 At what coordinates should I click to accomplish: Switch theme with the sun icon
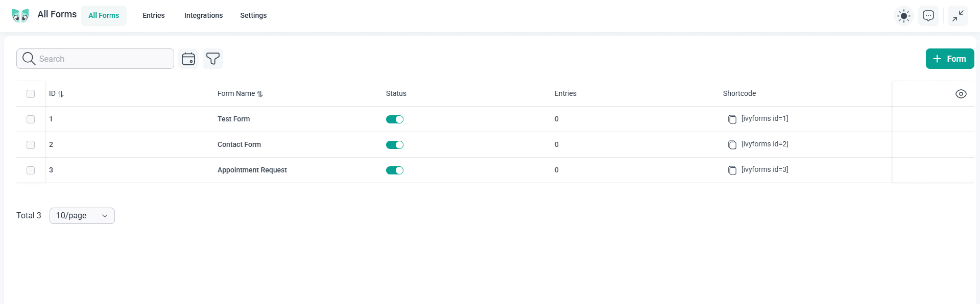point(903,16)
